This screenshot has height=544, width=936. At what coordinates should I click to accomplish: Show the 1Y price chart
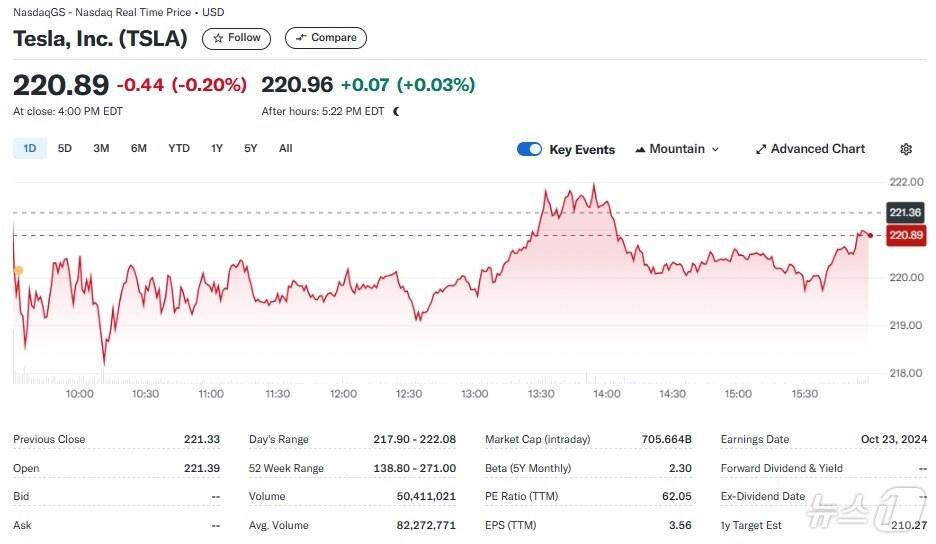click(x=217, y=149)
